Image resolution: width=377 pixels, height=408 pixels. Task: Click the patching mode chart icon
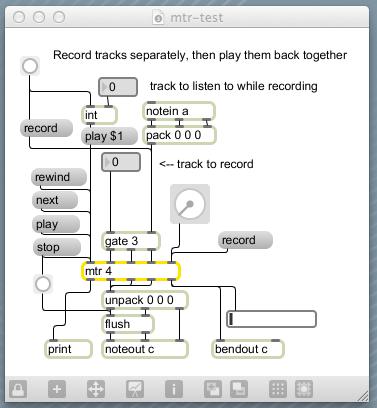tap(135, 389)
